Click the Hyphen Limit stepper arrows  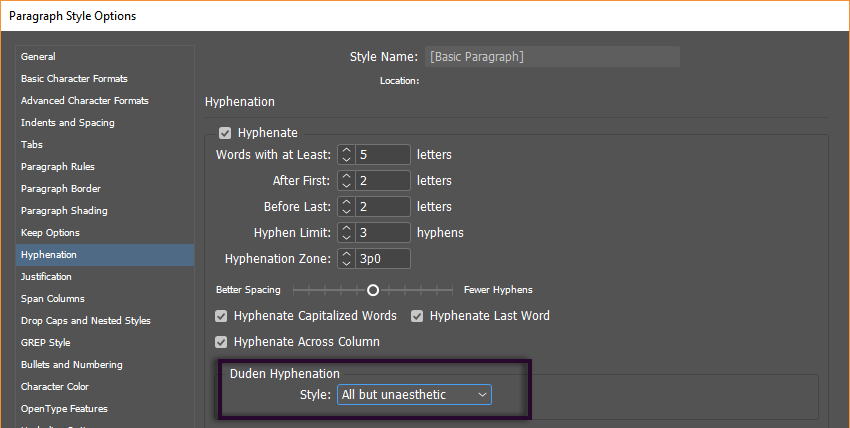coord(346,233)
